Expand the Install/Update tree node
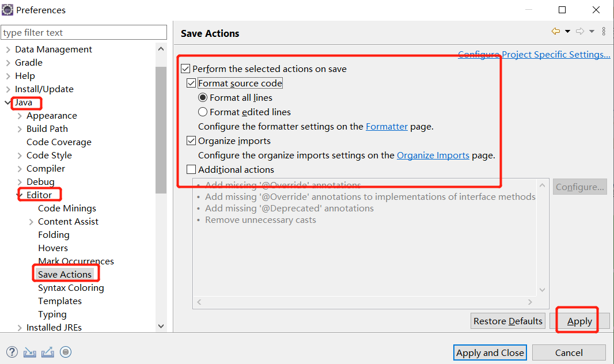Image resolution: width=614 pixels, height=364 pixels. point(8,89)
